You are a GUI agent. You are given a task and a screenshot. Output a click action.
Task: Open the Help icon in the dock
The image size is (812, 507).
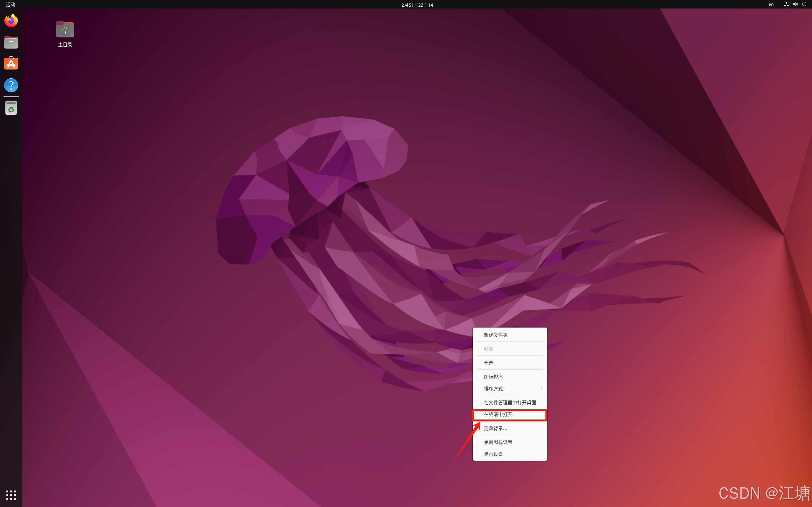pos(11,85)
